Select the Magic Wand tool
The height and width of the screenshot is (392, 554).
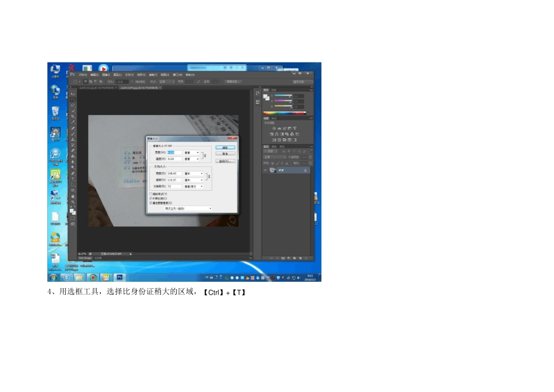[x=73, y=111]
